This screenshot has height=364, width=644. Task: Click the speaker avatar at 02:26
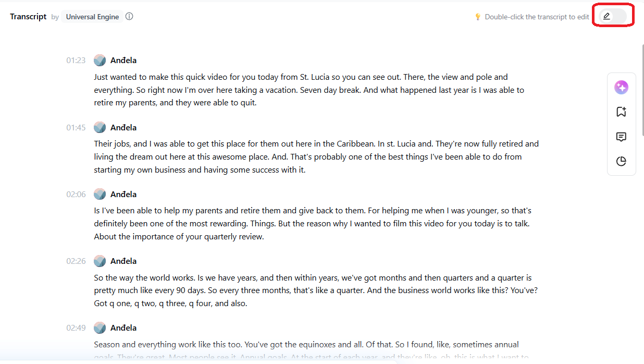[100, 261]
